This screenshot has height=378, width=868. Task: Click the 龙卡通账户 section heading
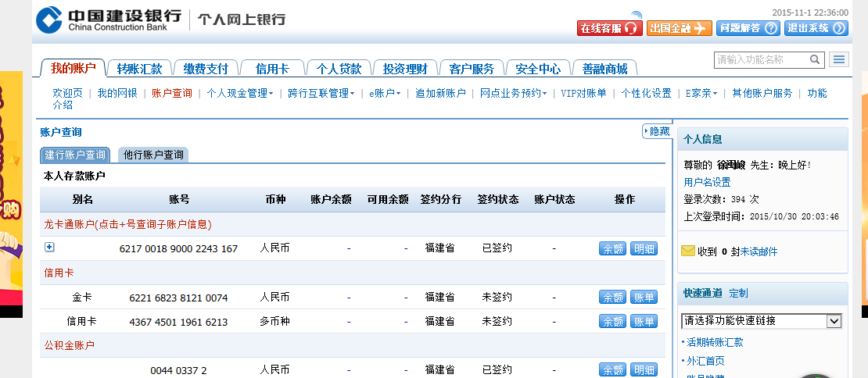128,224
